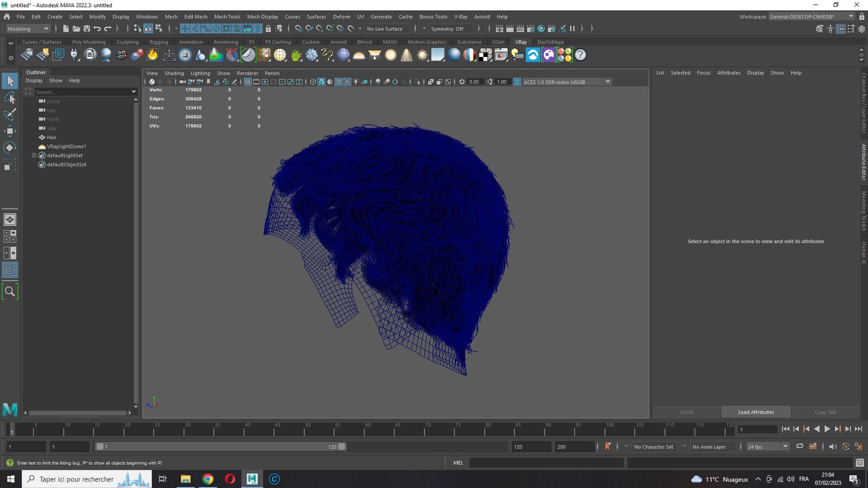
Task: Expand the defaultLightSet node in Outliner
Action: (x=34, y=155)
